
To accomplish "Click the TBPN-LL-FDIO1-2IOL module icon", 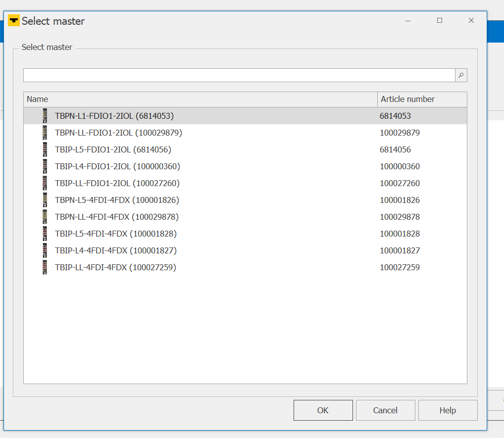I will click(x=45, y=133).
